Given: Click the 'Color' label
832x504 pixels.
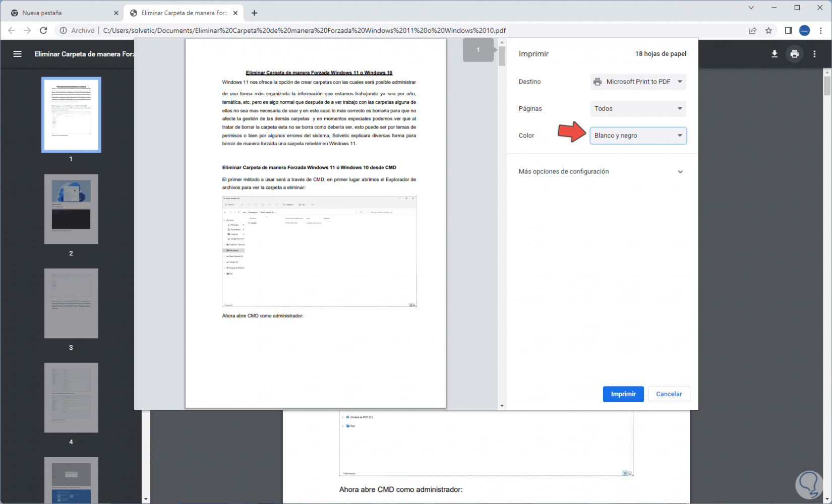Looking at the screenshot, I should coord(526,136).
